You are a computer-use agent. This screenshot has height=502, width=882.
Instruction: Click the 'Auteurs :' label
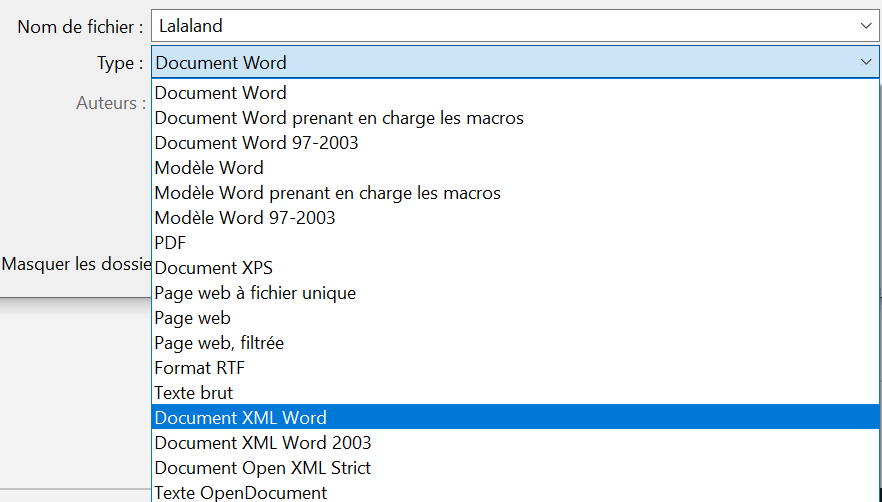111,103
